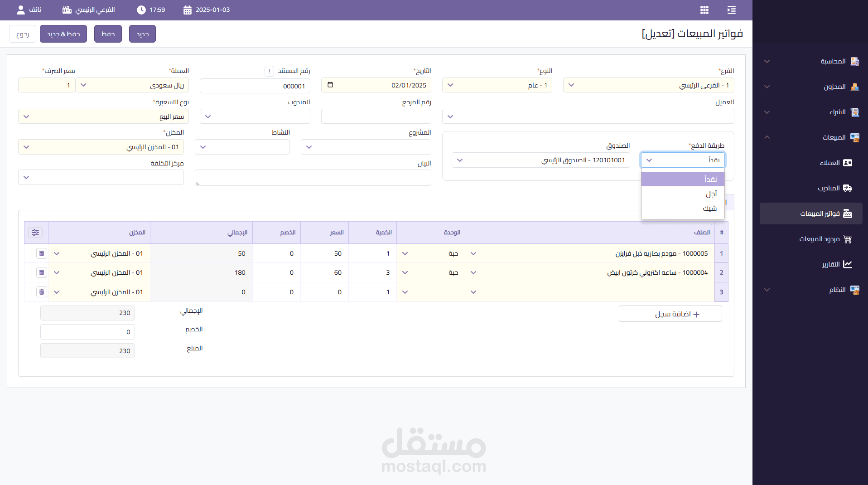Open the الصنف dropdown in row 1
The height and width of the screenshot is (485, 868).
(x=590, y=253)
